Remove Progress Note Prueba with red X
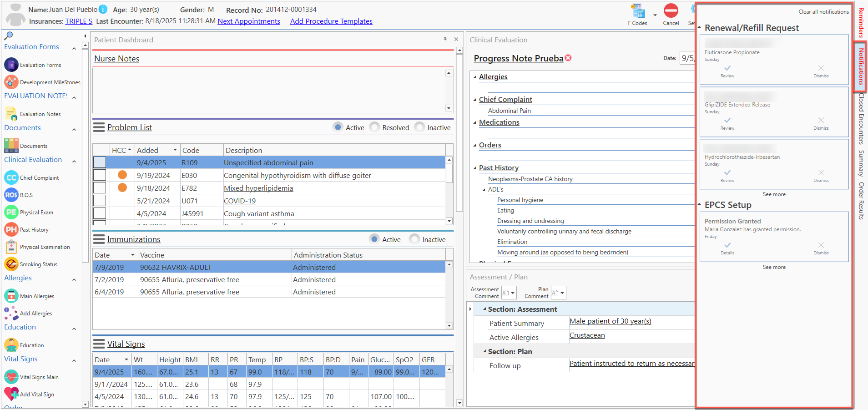This screenshot has height=410, width=868. [568, 58]
